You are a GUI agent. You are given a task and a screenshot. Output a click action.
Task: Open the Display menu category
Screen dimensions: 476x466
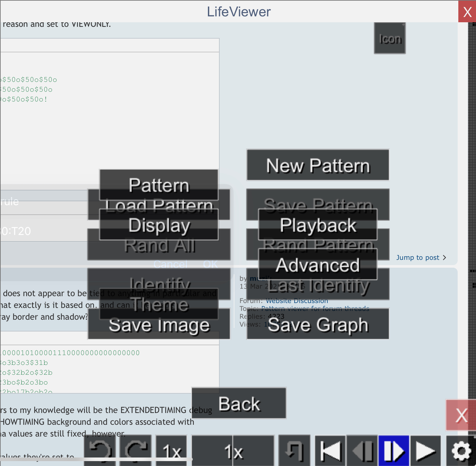click(159, 225)
